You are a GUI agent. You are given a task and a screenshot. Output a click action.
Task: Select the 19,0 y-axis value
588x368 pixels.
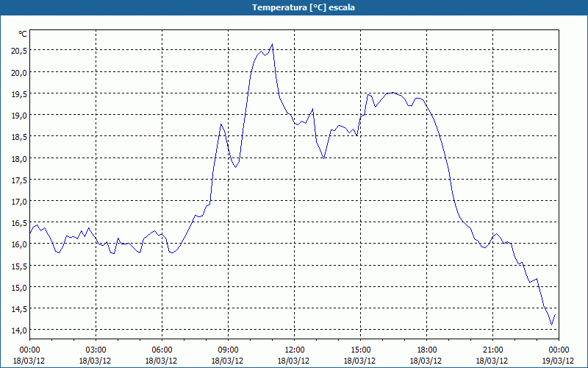(x=19, y=116)
